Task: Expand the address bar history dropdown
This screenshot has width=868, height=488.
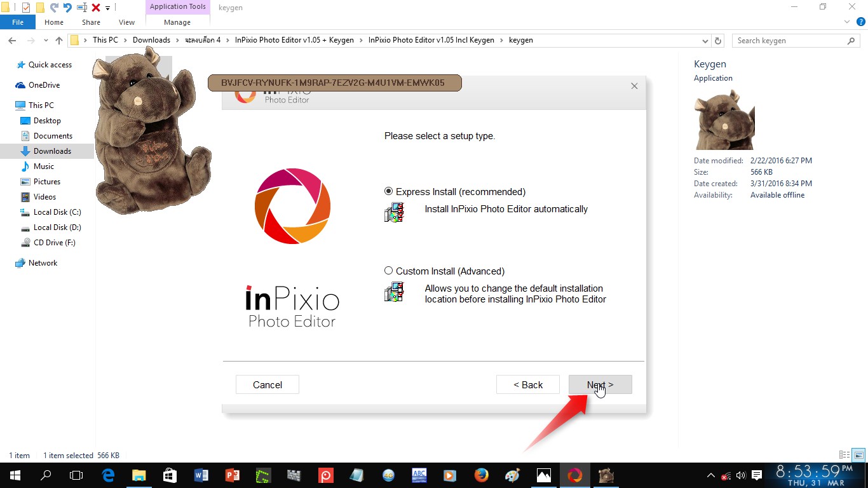Action: [x=705, y=41]
